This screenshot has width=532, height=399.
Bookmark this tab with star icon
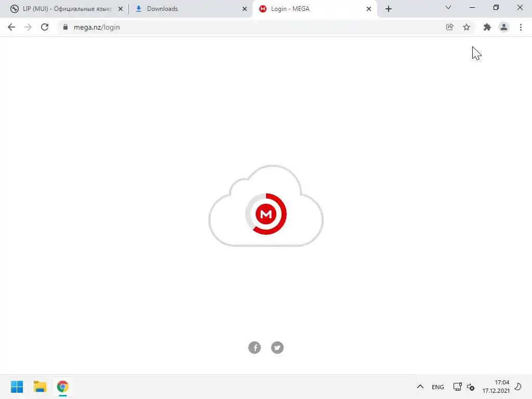467,27
